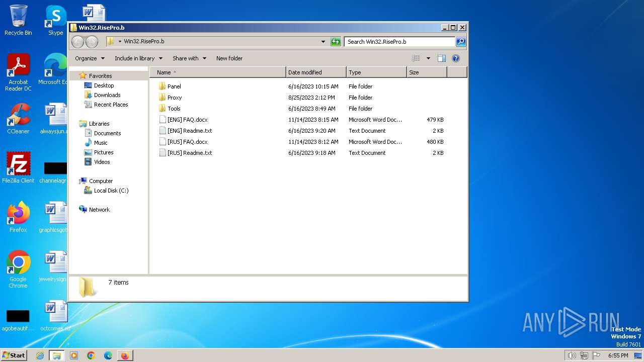Viewport: 644px width, 362px height.
Task: Click Internet Explorer icon in taskbar
Action: (x=40, y=355)
